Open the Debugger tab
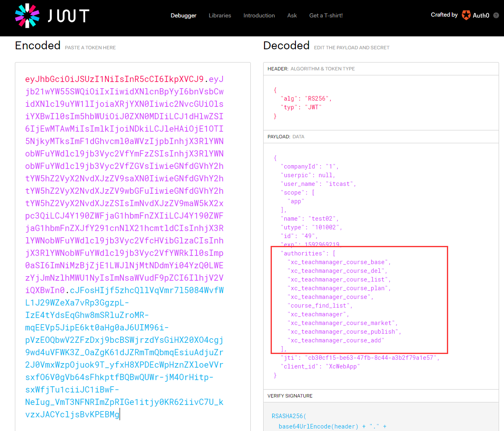 183,15
